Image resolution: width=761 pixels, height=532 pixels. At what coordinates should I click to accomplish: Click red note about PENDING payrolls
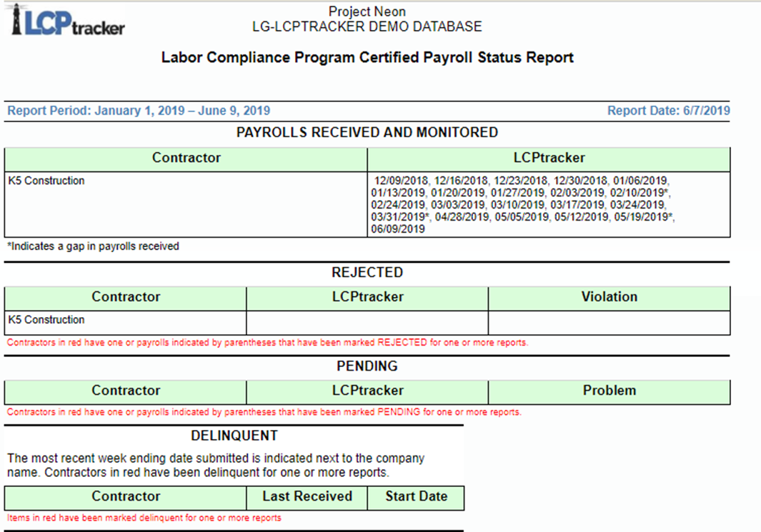point(264,412)
